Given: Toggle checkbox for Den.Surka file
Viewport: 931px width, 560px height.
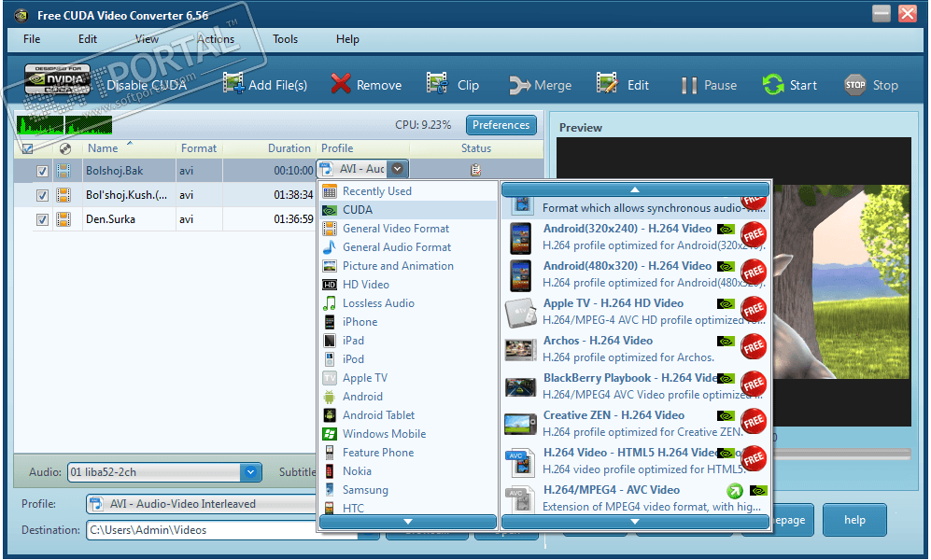Looking at the screenshot, I should pyautogui.click(x=42, y=219).
